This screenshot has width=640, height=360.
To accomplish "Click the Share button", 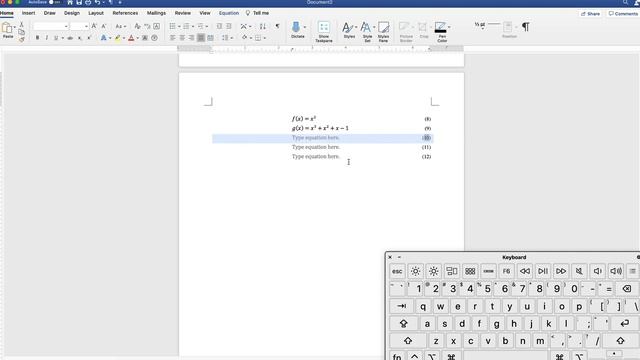I will pos(591,13).
